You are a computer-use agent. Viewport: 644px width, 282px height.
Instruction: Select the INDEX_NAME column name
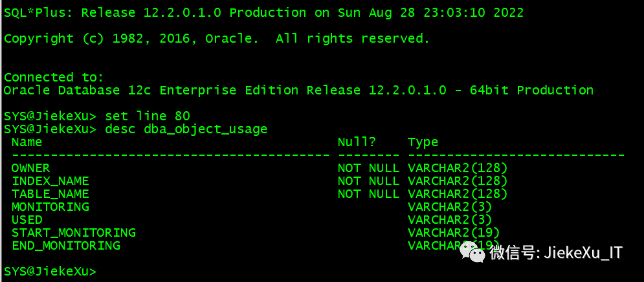tap(50, 181)
